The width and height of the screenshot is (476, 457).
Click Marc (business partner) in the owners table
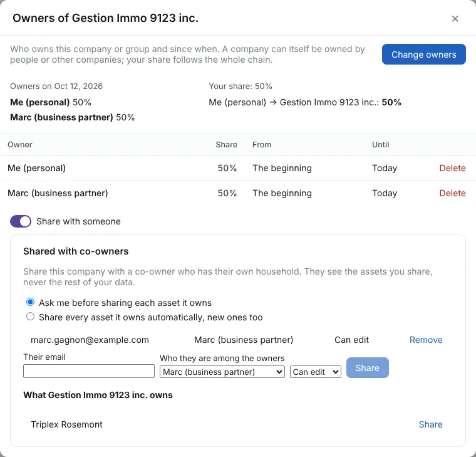[x=58, y=193]
